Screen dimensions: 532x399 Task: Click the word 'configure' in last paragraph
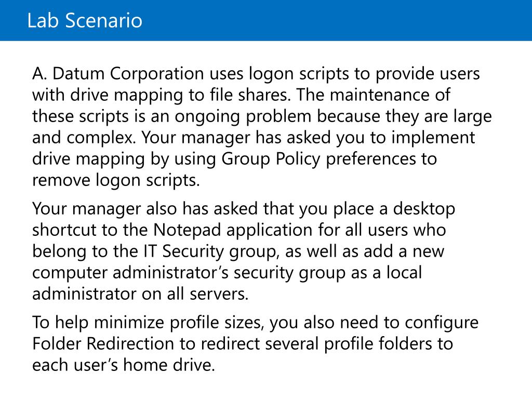[442, 323]
